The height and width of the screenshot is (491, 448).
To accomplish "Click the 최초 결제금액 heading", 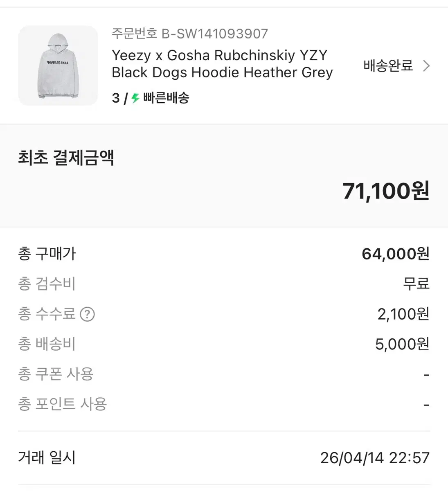I will [66, 158].
